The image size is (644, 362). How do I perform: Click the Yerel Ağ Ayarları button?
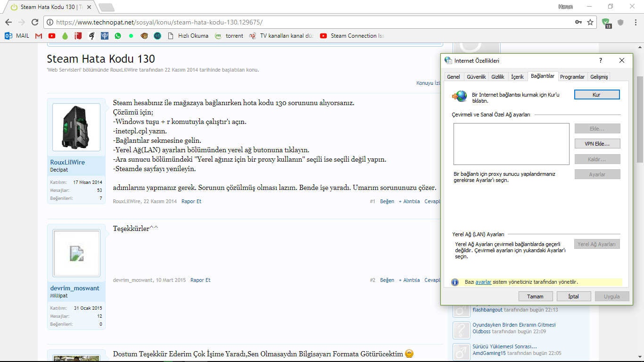click(x=597, y=244)
